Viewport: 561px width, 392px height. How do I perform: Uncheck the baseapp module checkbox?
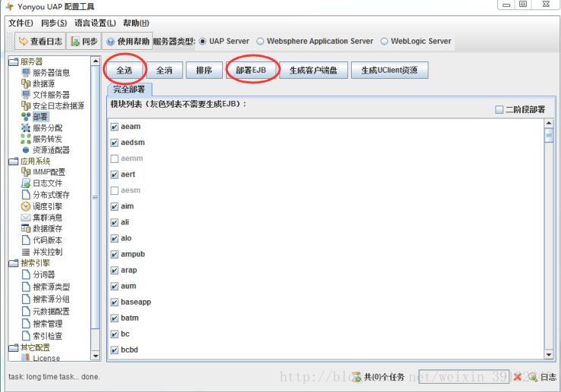(114, 303)
